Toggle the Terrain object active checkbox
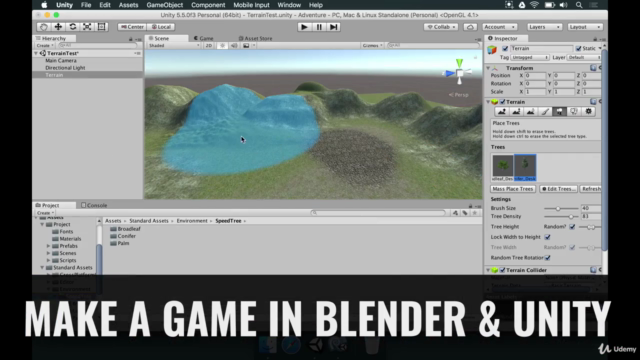This screenshot has height=360, width=640. [x=505, y=49]
